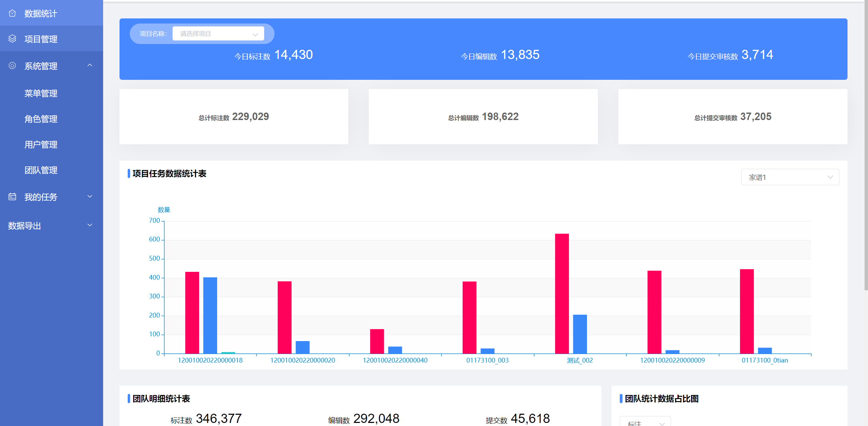Open 数据统计 in the sidebar
Screen dimensions: 868x426
coord(52,13)
